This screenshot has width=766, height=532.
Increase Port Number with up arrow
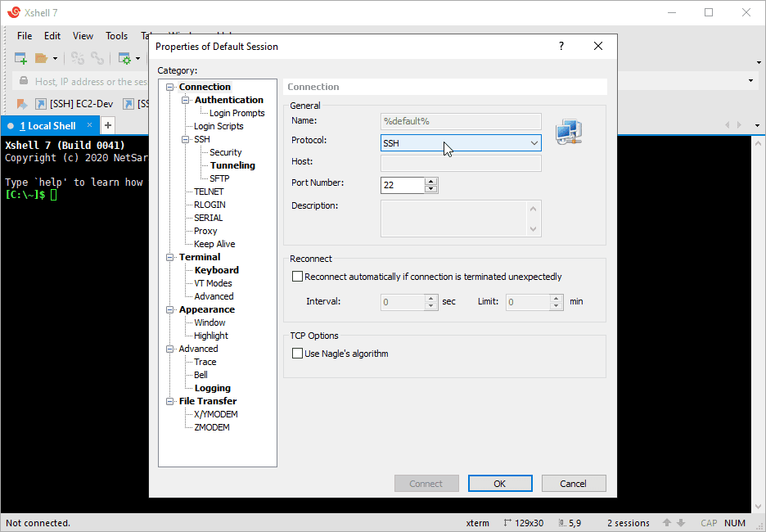[x=431, y=182]
